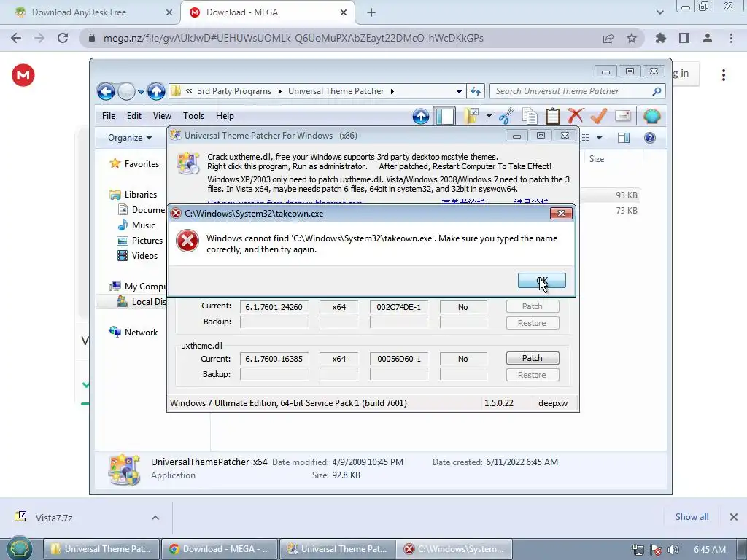This screenshot has width=747, height=560.
Task: Open recent pages dropdown arrow in Explorer
Action: click(x=141, y=91)
